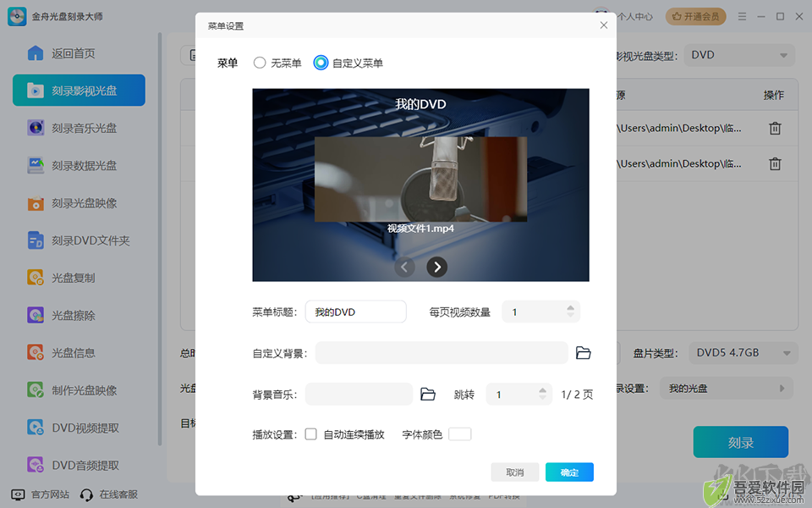The height and width of the screenshot is (508, 812).
Task: Open the 字体颜色 color swatch
Action: (x=460, y=434)
